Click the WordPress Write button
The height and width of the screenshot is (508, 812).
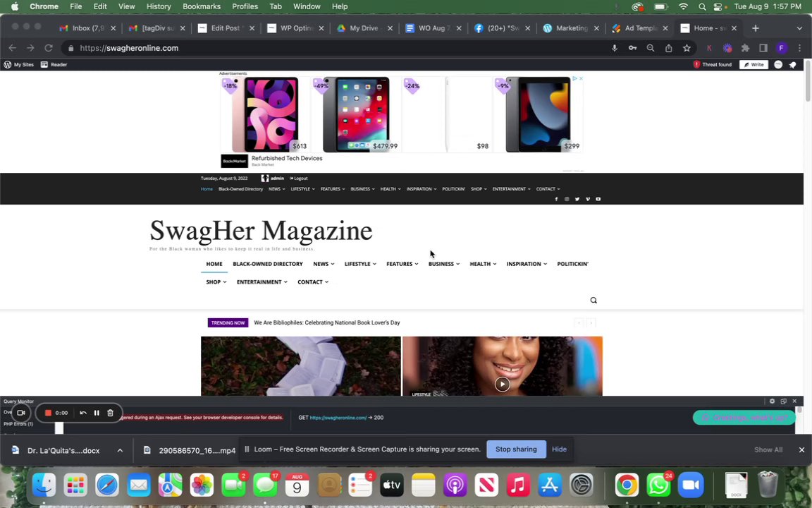pos(753,65)
